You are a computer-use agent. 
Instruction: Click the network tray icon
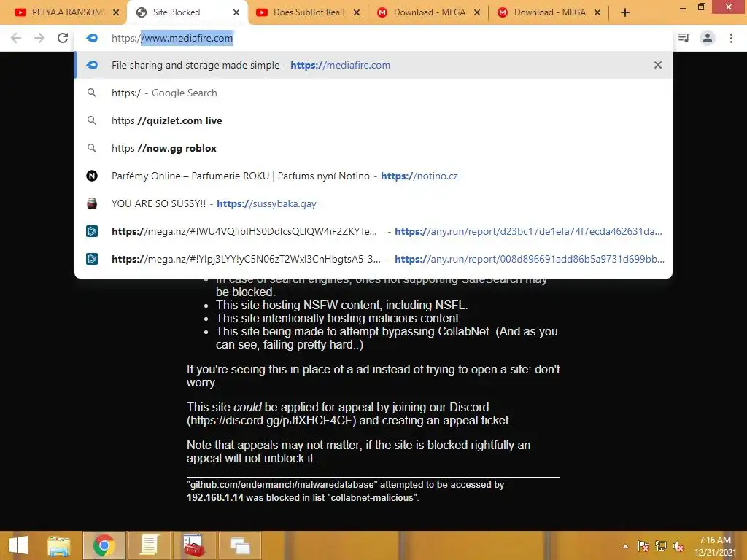pos(661,546)
